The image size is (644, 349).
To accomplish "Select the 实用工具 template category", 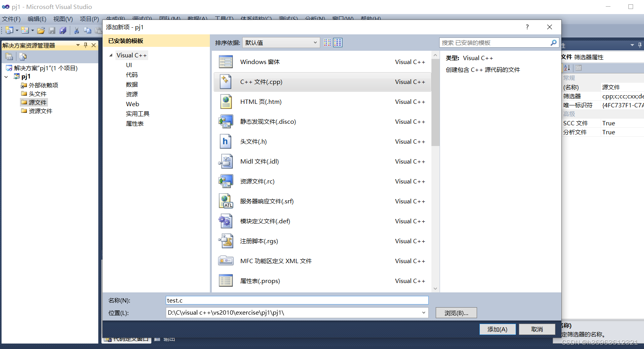I will (x=138, y=114).
